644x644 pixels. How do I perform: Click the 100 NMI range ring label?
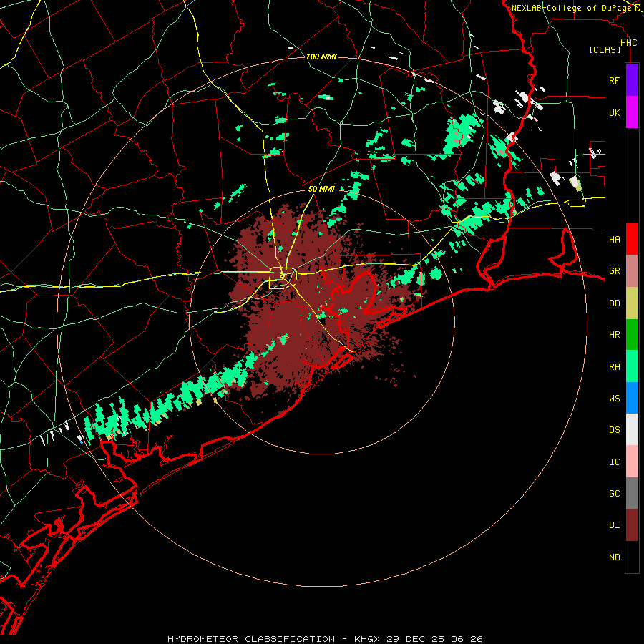tap(321, 57)
